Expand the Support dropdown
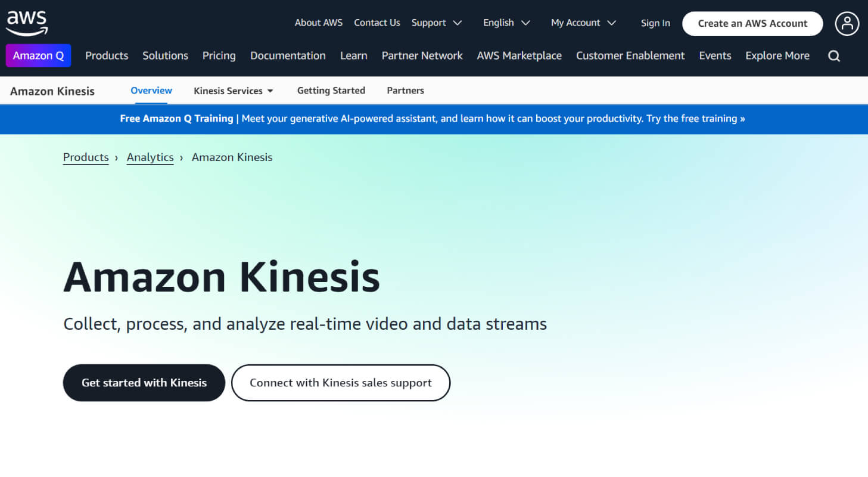 [437, 23]
